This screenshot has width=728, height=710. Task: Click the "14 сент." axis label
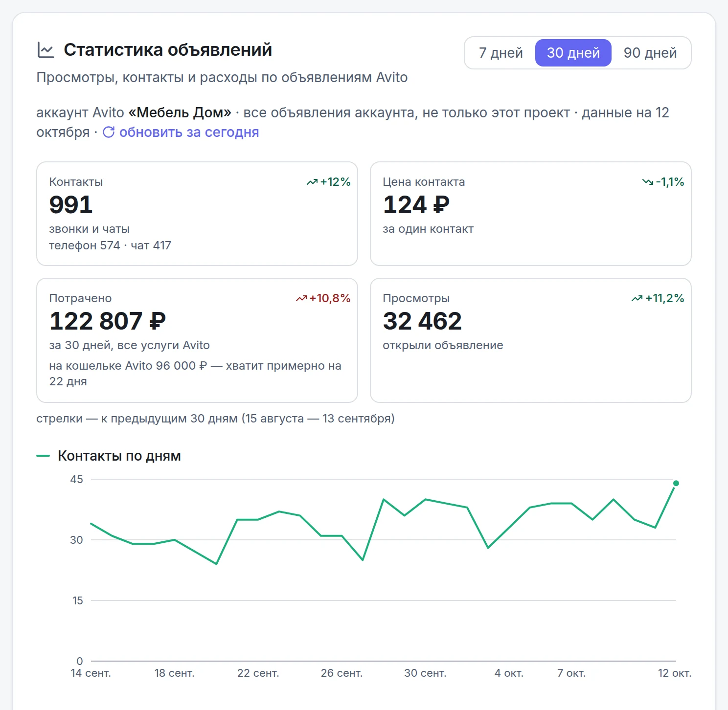[91, 673]
